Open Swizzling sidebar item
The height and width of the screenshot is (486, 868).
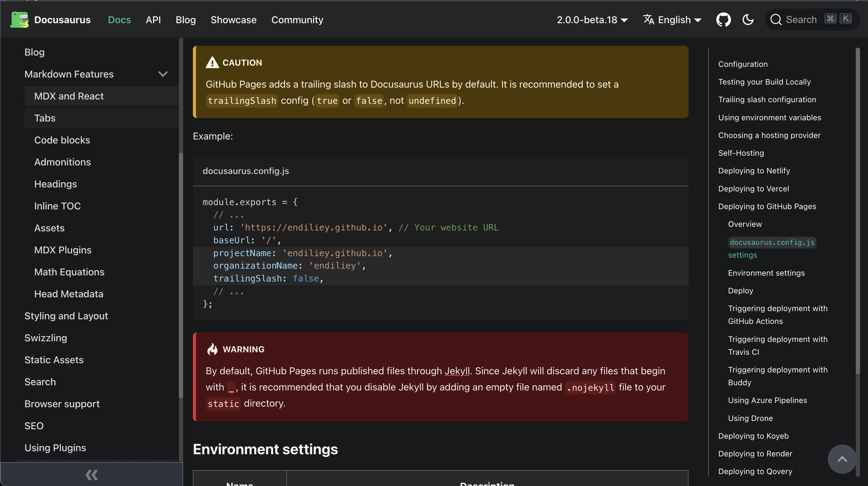pos(96,338)
